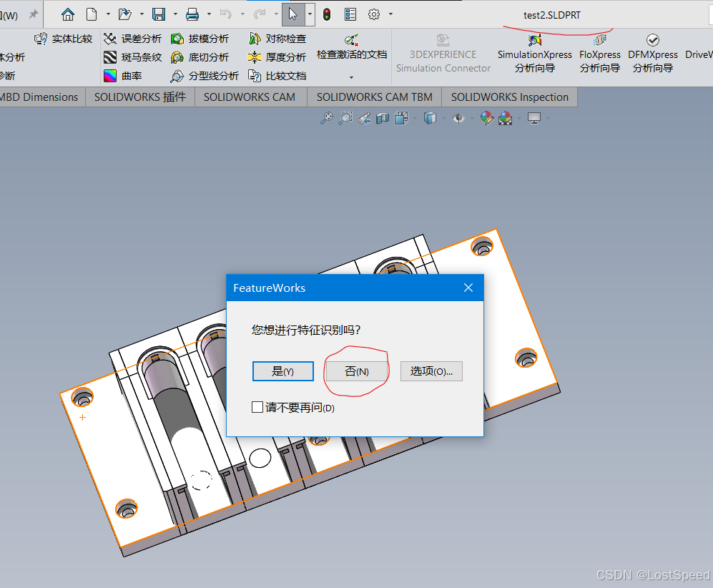Click the Redo arrow icon

point(260,14)
